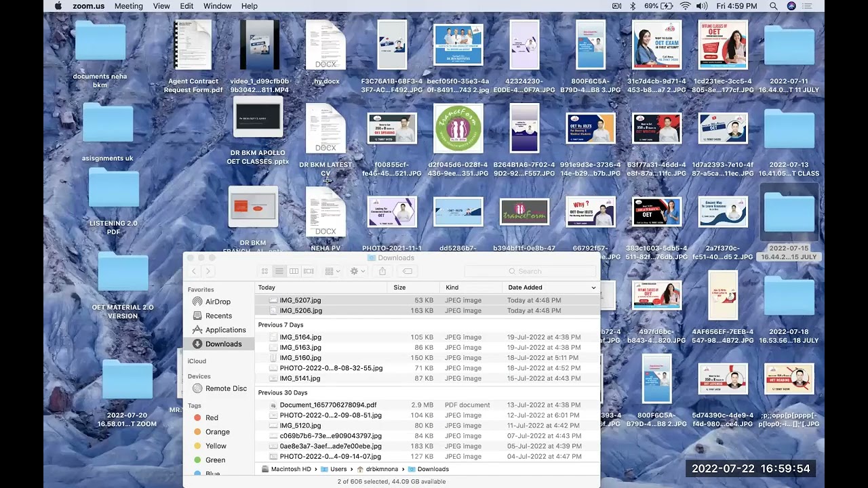Sort the file list by Size column
Viewport: 868px width, 488px height.
(x=414, y=287)
